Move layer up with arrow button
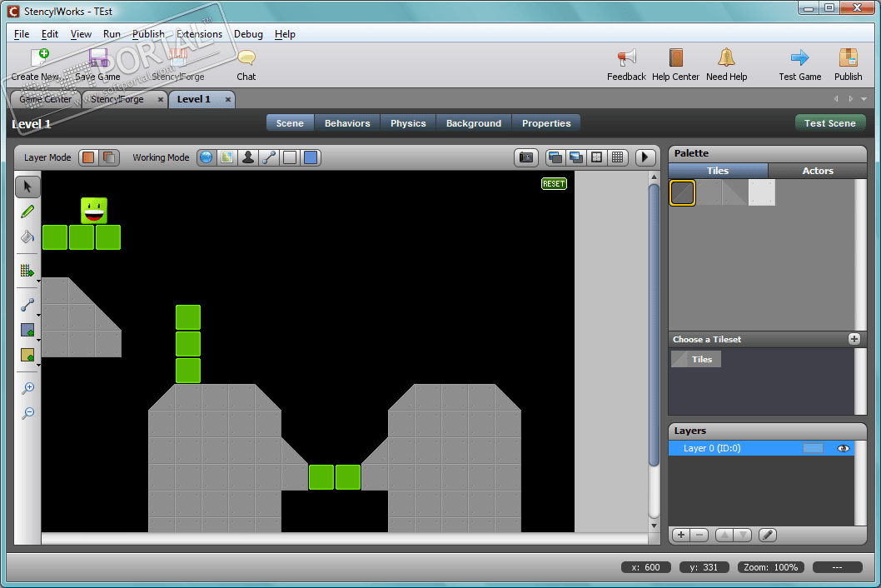The width and height of the screenshot is (881, 588). [724, 535]
